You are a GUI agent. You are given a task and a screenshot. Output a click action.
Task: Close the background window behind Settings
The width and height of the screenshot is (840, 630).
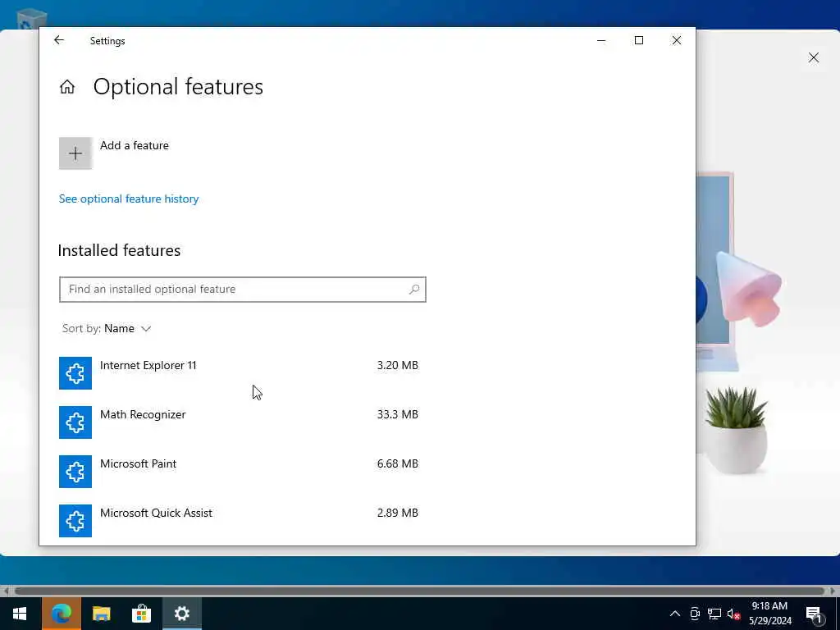point(814,57)
